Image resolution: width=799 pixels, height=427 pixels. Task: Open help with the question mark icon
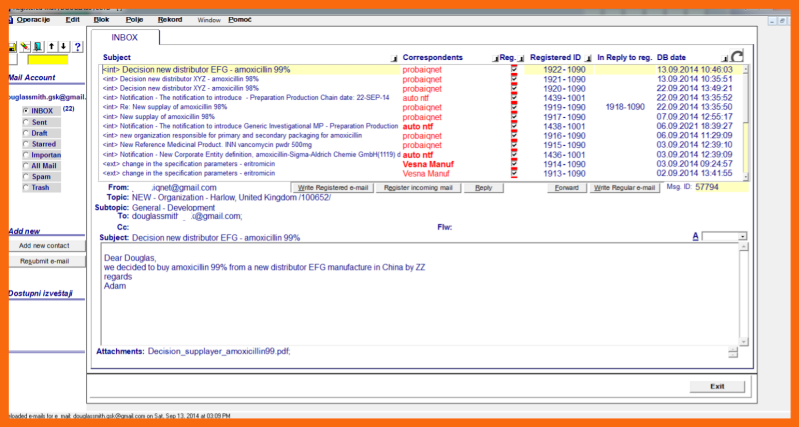(77, 47)
